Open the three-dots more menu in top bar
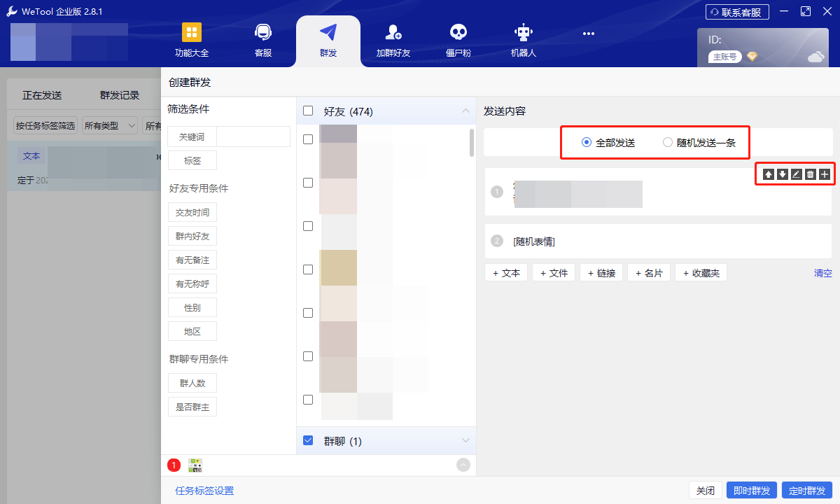The width and height of the screenshot is (840, 504). [x=588, y=33]
